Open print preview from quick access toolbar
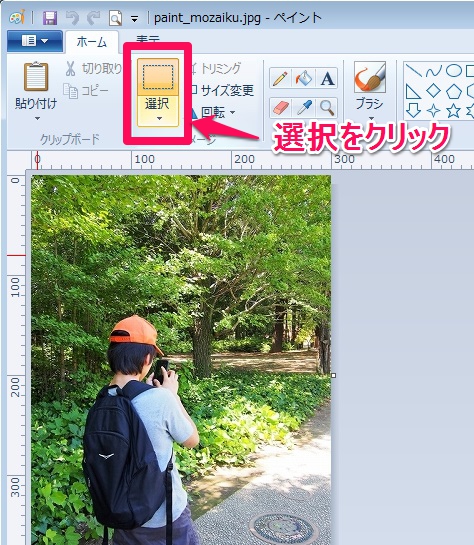The image size is (474, 545). coord(115,18)
